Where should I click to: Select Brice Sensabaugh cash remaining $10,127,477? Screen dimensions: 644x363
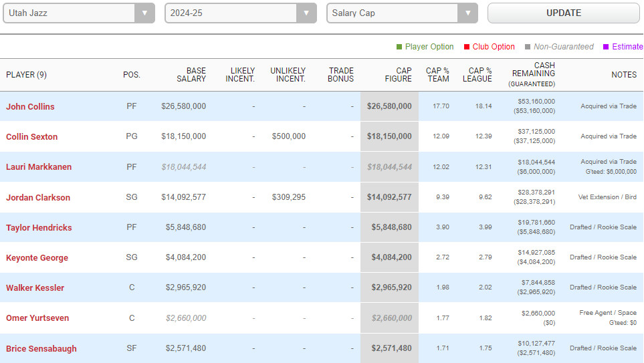[536, 344]
